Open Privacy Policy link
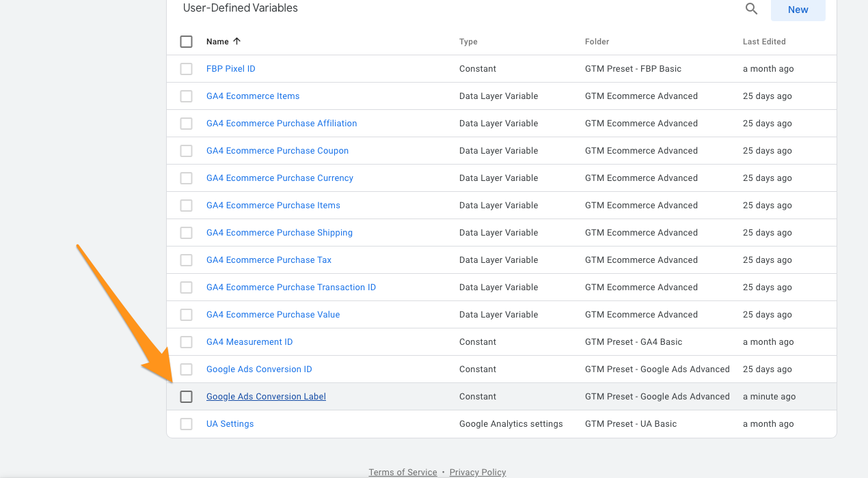 [x=478, y=473]
